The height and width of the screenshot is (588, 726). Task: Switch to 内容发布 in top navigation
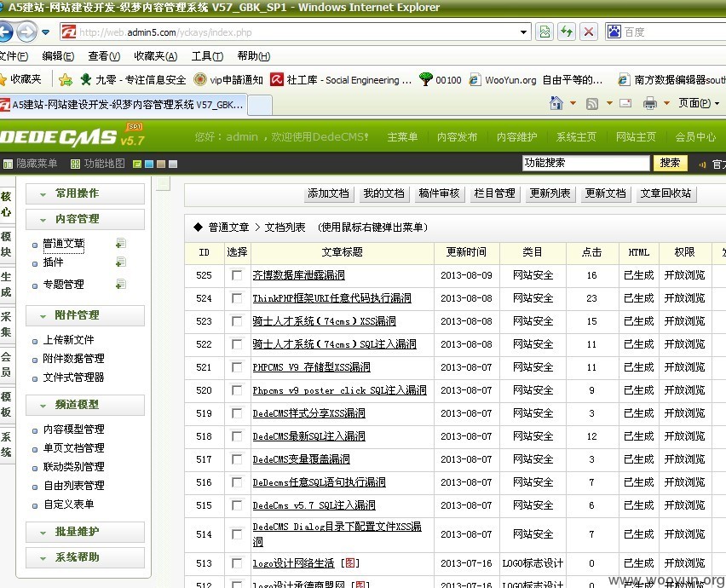pyautogui.click(x=457, y=137)
